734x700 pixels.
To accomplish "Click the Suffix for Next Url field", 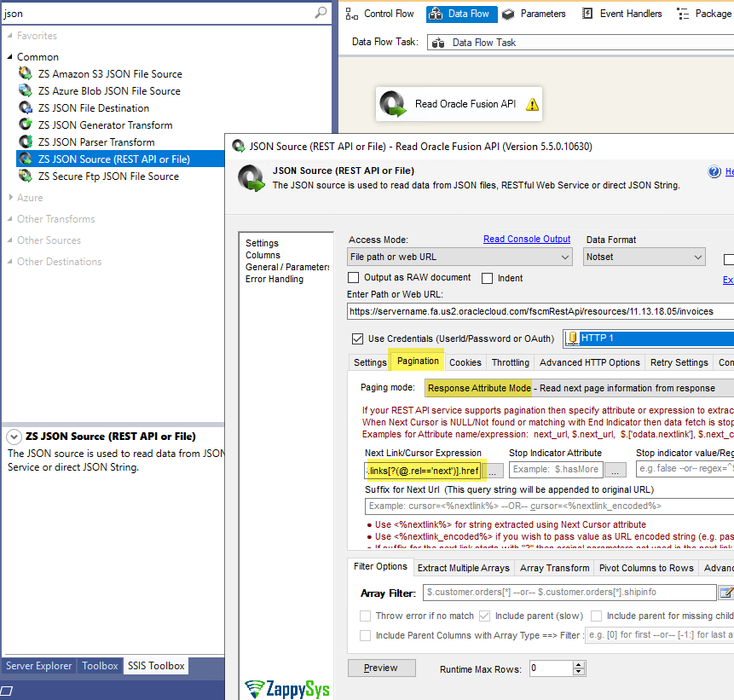I will click(x=549, y=506).
